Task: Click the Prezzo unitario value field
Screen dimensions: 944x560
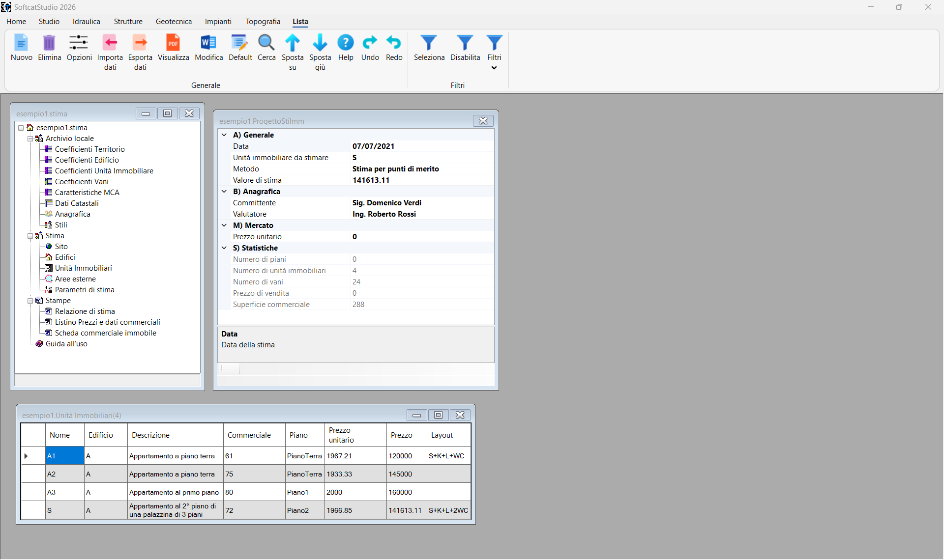Action: point(422,237)
